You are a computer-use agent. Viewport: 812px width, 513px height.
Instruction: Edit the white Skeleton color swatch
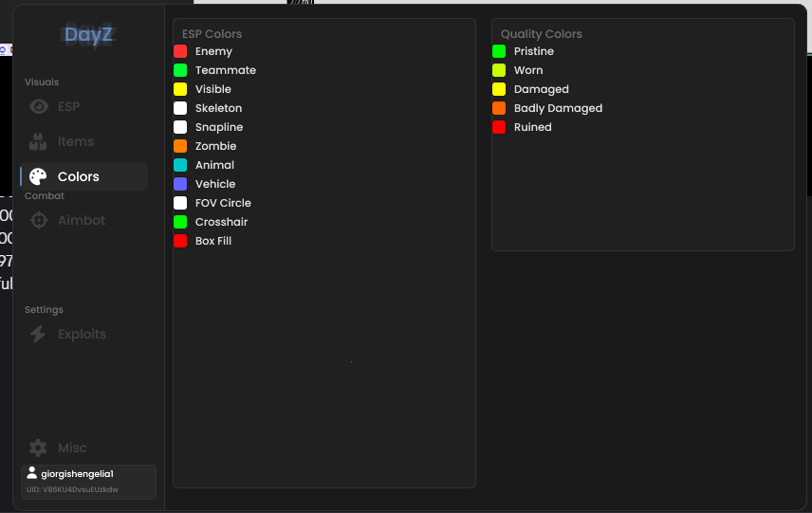coord(180,108)
